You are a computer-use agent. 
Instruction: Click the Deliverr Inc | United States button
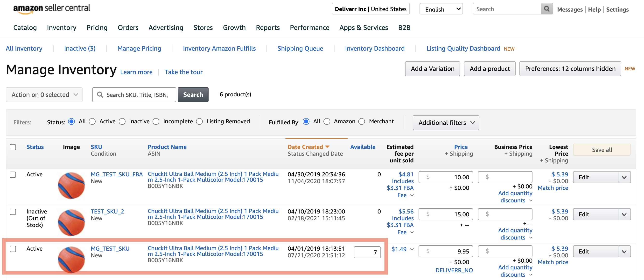pyautogui.click(x=371, y=9)
